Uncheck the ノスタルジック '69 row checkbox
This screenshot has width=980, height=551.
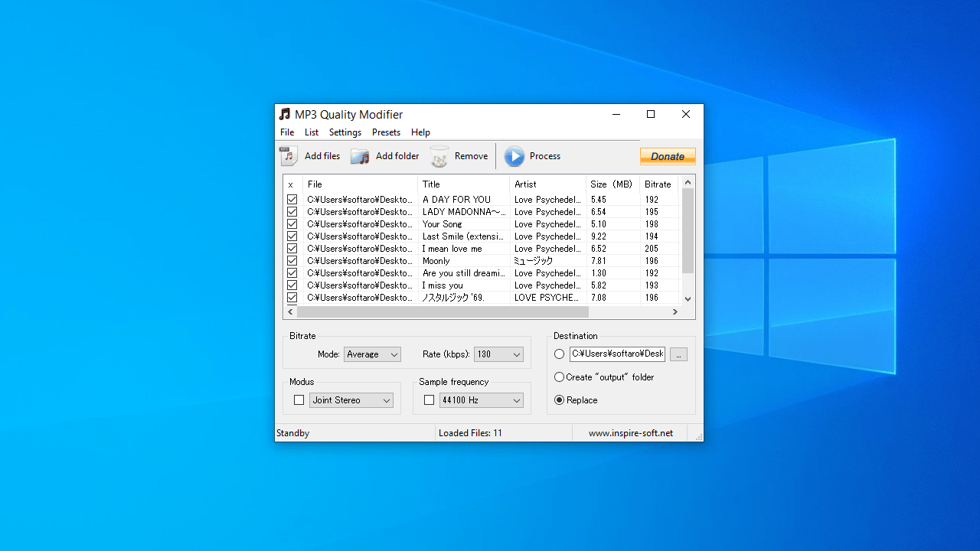(x=292, y=298)
